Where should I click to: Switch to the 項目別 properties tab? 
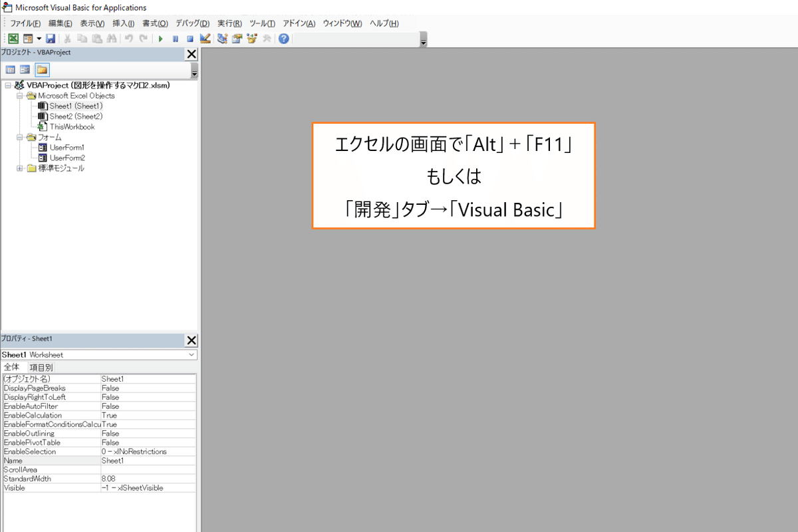tap(41, 367)
